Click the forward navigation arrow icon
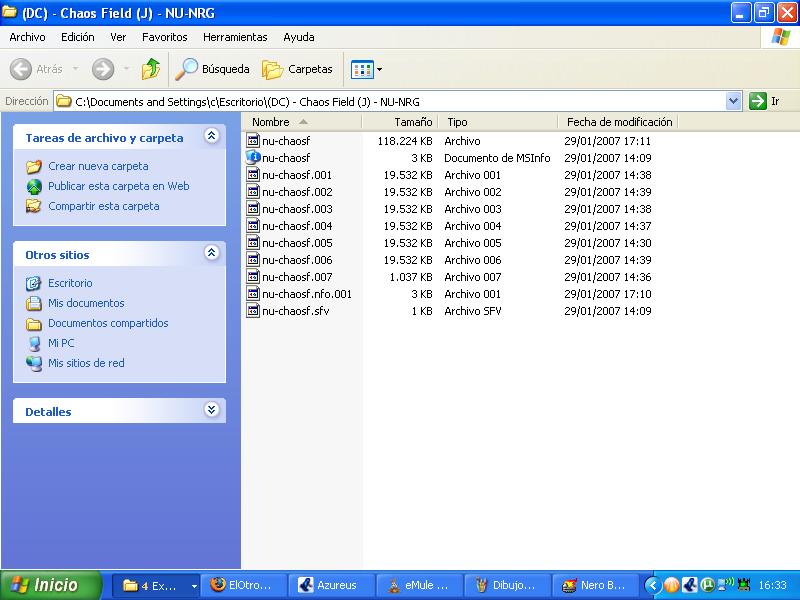 click(103, 69)
